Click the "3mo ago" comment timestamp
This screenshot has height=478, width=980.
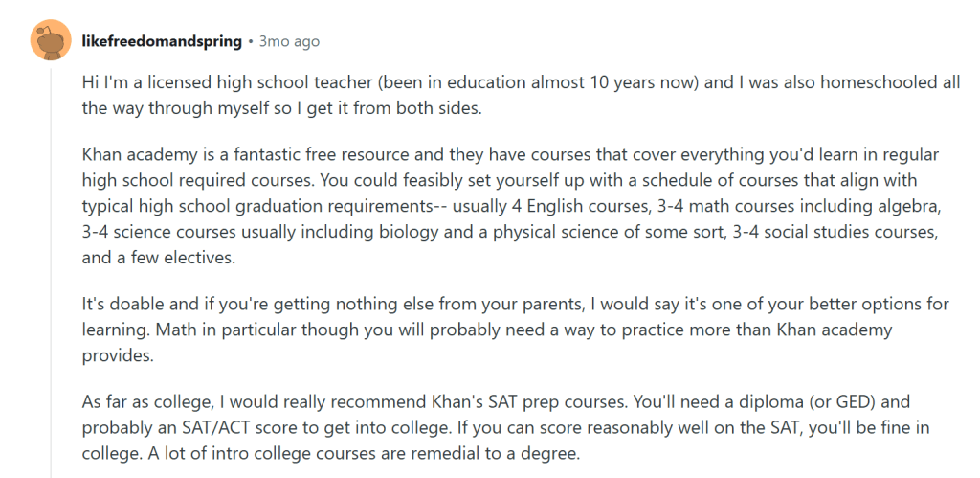coord(290,42)
